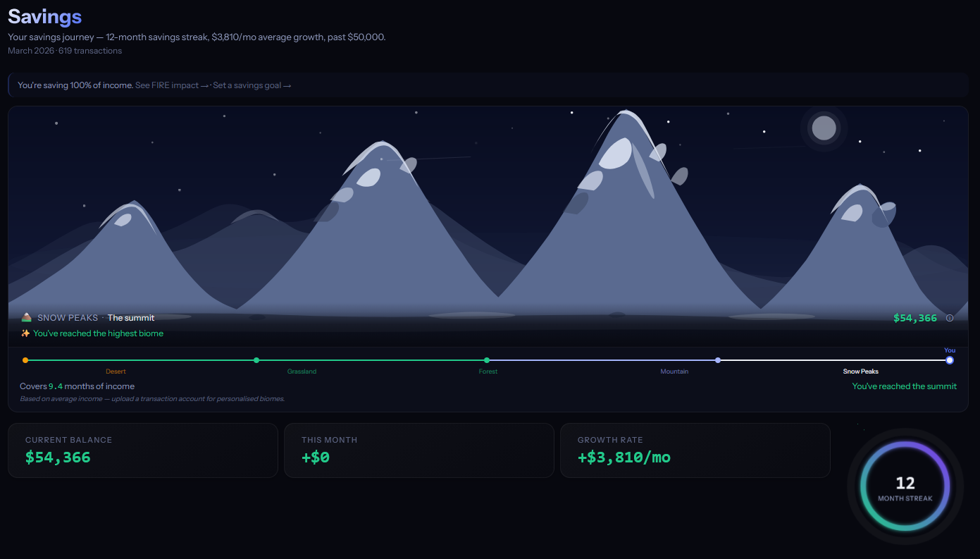The width and height of the screenshot is (980, 559).
Task: Select the Grassland milestone dot on the track
Action: [256, 360]
